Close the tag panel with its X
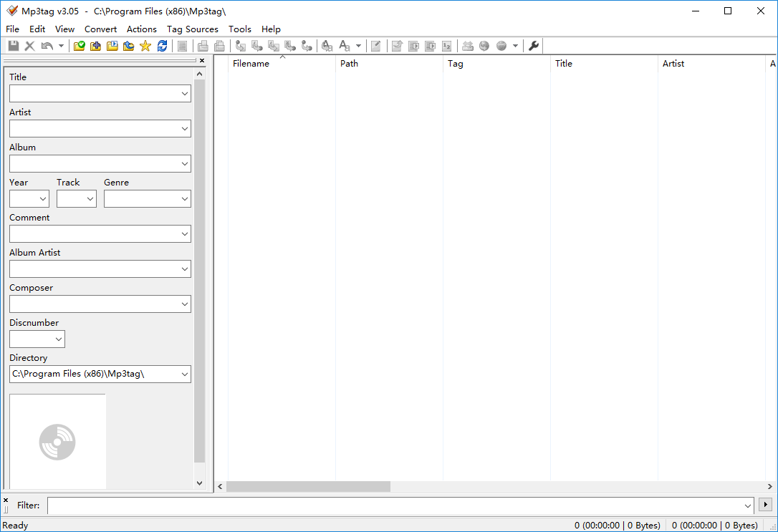The width and height of the screenshot is (778, 532). click(x=202, y=61)
